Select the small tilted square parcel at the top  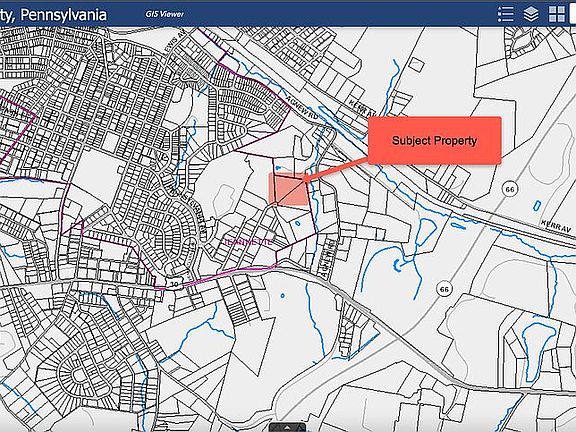click(x=416, y=65)
